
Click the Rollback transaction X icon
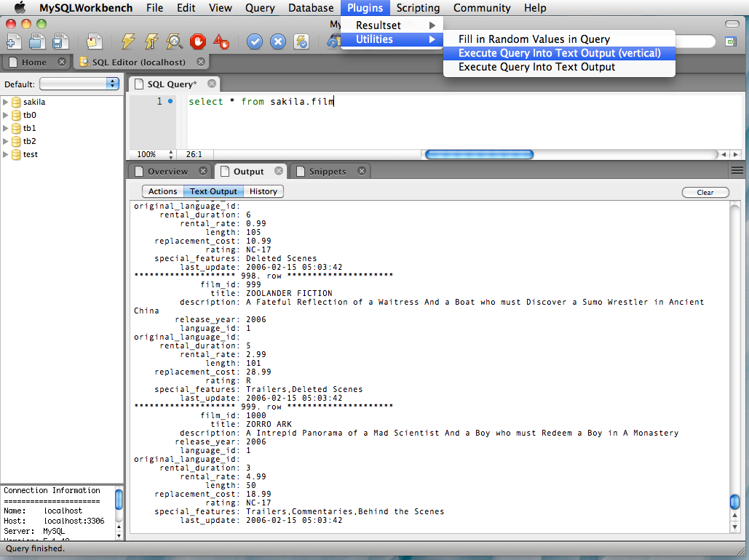pos(277,41)
